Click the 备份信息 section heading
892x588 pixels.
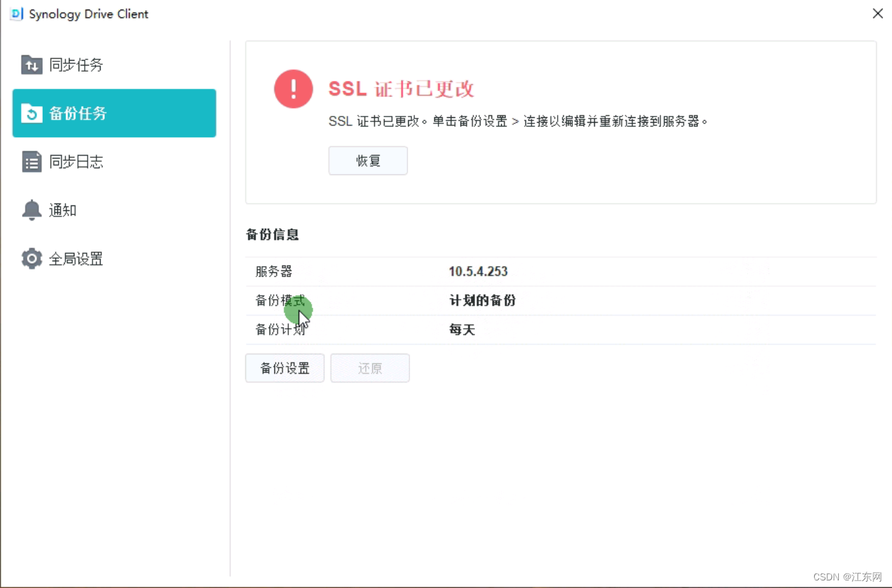[272, 234]
